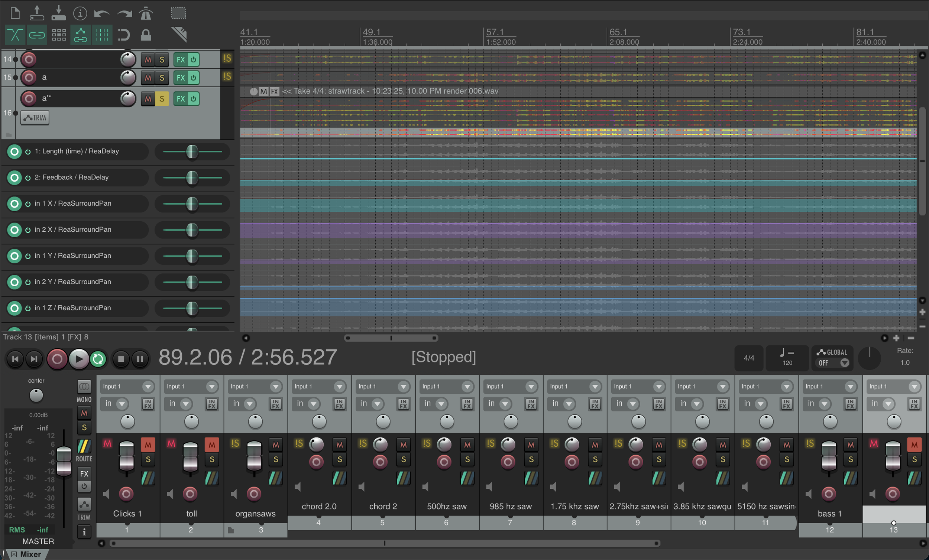Toggle solo on track a*

(x=162, y=99)
